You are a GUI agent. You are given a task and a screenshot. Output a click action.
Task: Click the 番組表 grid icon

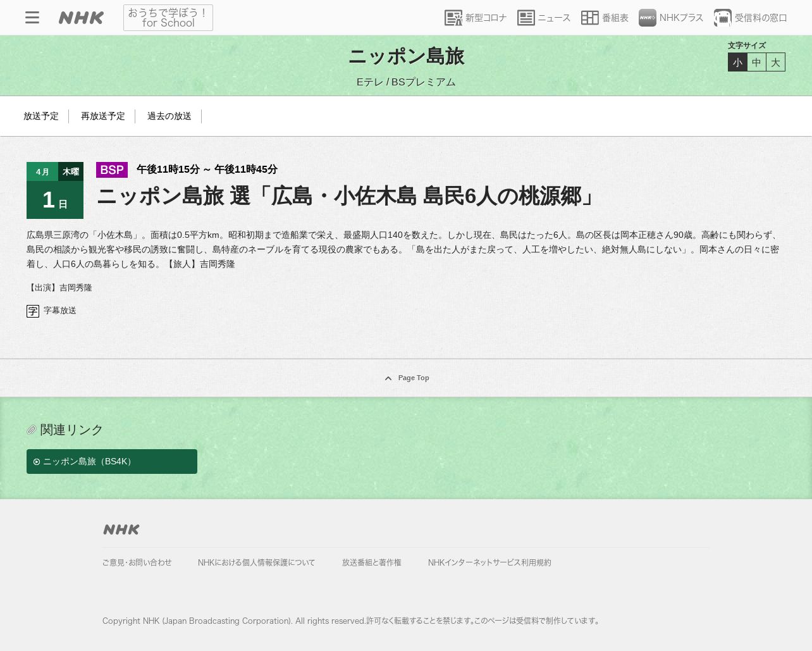click(590, 18)
